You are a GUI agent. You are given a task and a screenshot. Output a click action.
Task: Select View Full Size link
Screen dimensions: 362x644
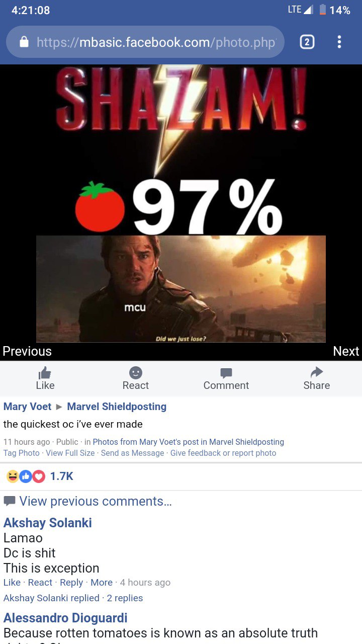(70, 453)
